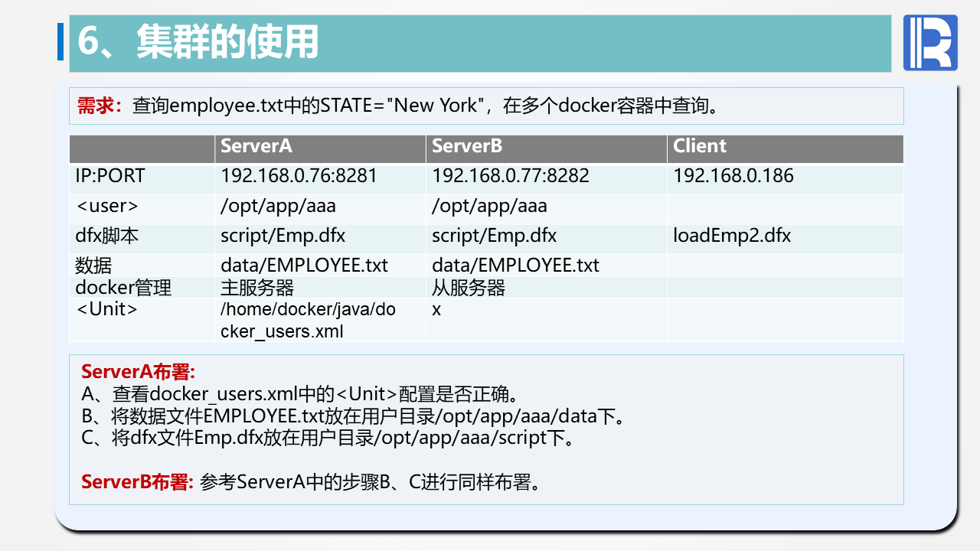This screenshot has height=551, width=980.
Task: Select "/opt/app/aaa" in the ServerB column
Action: pos(490,207)
